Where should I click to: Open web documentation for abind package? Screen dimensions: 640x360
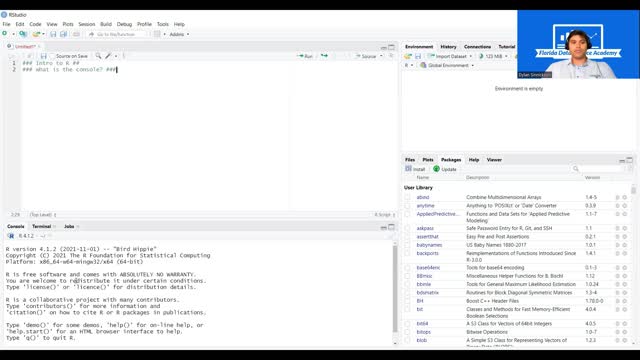click(618, 198)
